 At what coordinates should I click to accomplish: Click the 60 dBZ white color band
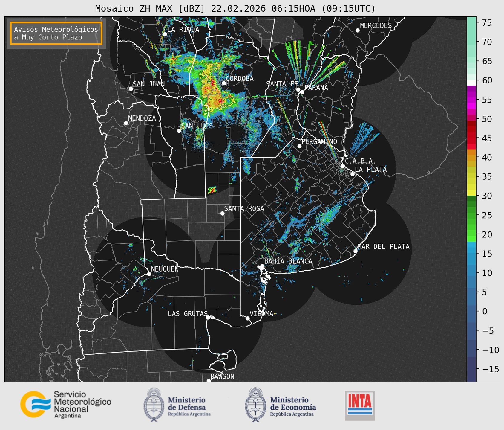(471, 83)
